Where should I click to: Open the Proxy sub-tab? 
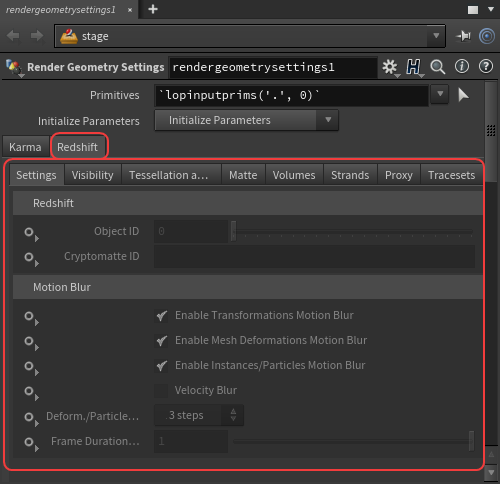pos(399,175)
